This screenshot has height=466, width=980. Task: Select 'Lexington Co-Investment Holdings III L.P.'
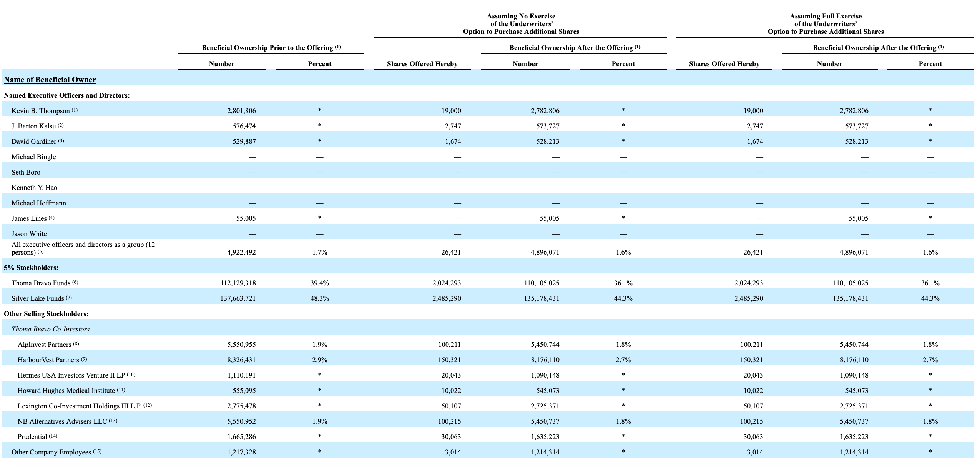pyautogui.click(x=80, y=406)
